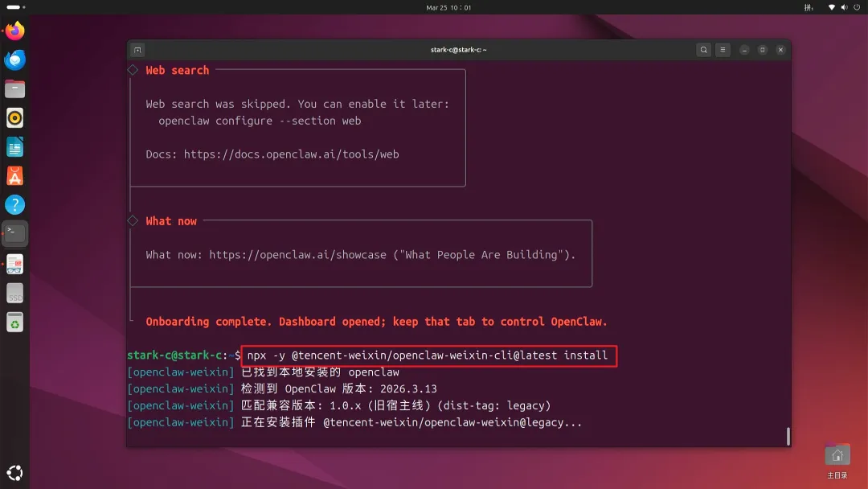Open the Help icon in the dock

click(15, 205)
